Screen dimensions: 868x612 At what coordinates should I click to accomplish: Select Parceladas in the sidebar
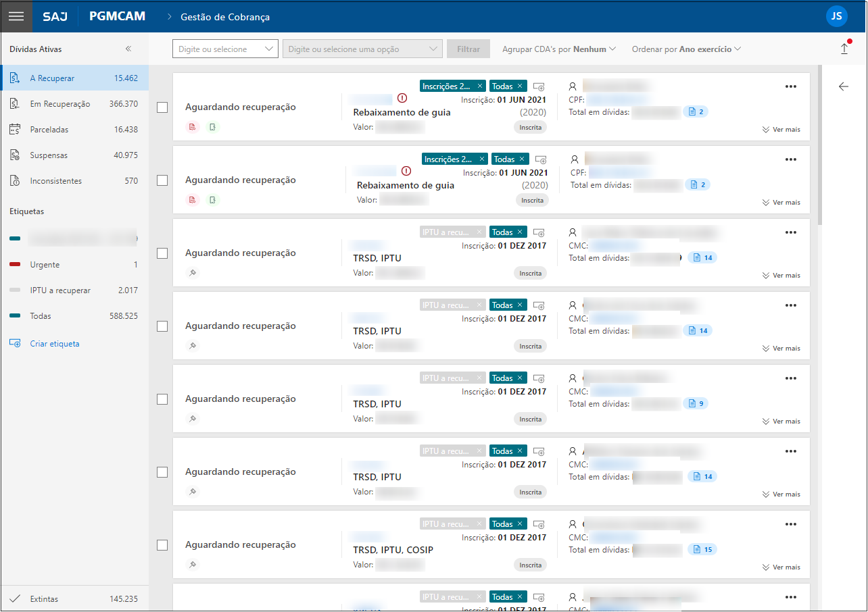(x=49, y=130)
